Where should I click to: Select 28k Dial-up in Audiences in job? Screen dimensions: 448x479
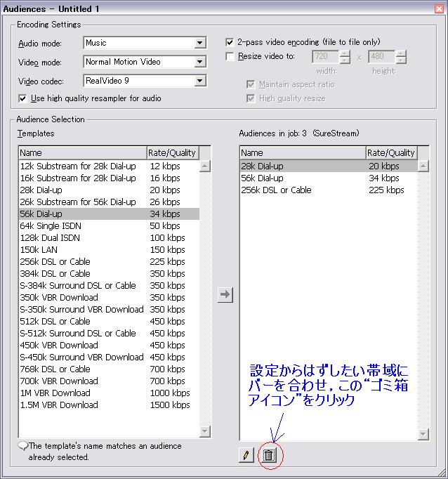(329, 166)
